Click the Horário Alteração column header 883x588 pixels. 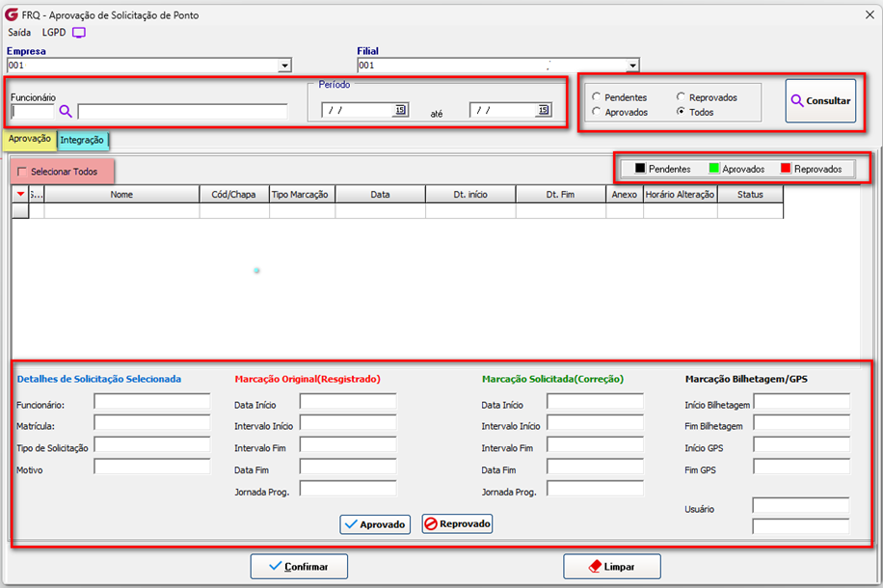coord(681,195)
